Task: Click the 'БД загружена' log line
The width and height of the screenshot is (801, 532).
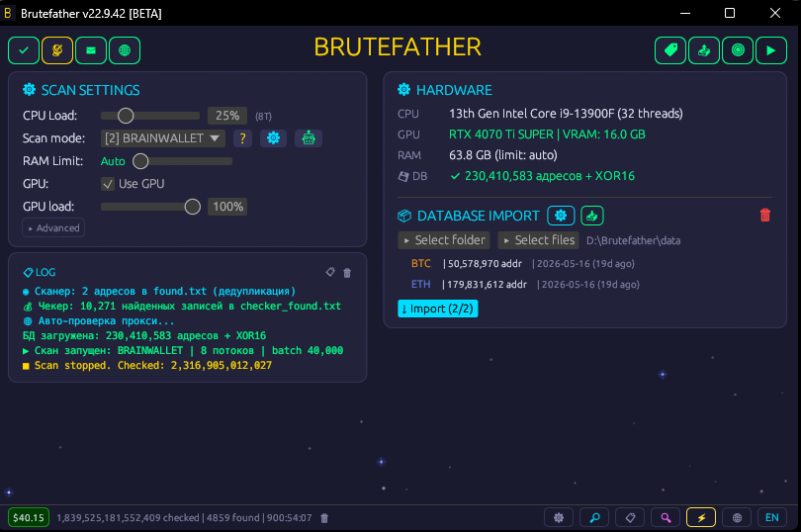Action: [144, 336]
